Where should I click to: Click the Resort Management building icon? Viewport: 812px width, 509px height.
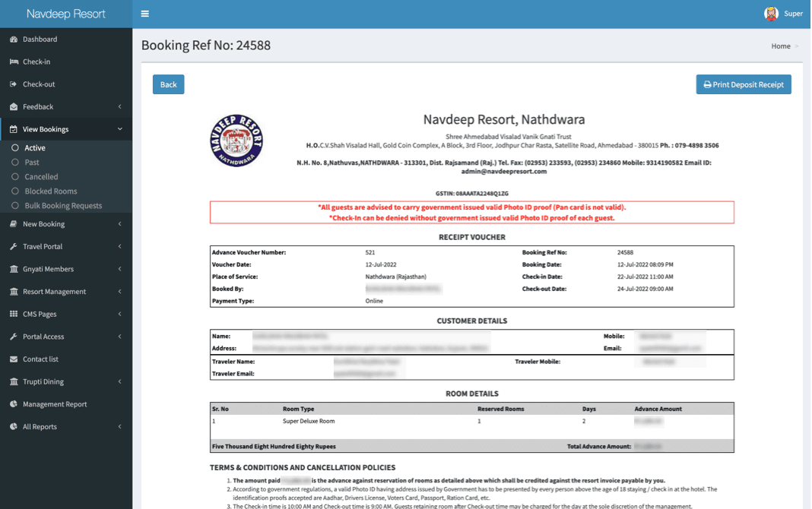[14, 292]
